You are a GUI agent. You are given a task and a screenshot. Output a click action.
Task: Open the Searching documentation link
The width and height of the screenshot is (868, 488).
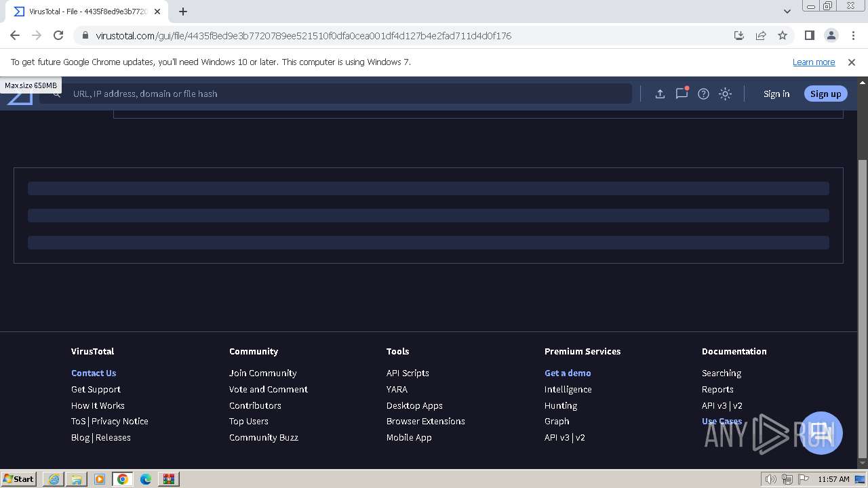(722, 373)
